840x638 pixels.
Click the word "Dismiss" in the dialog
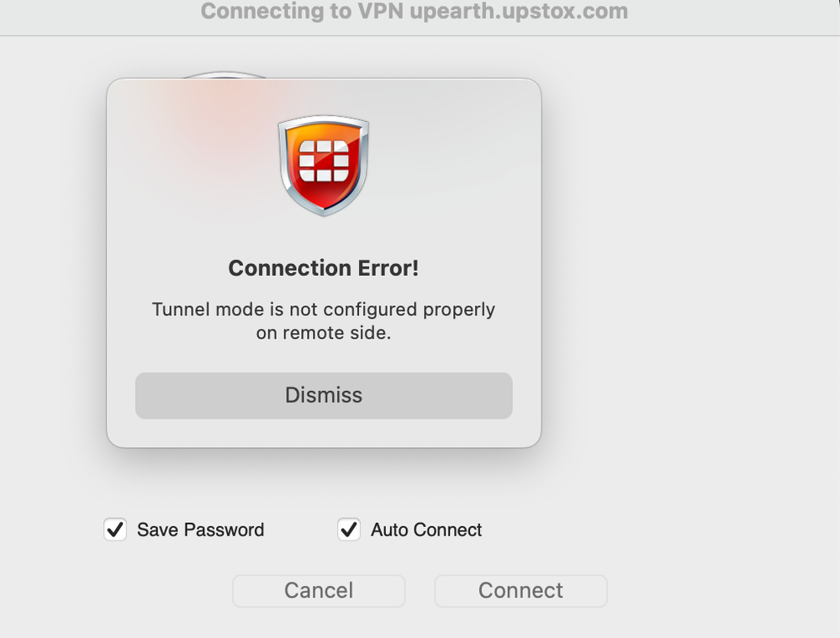coord(324,395)
